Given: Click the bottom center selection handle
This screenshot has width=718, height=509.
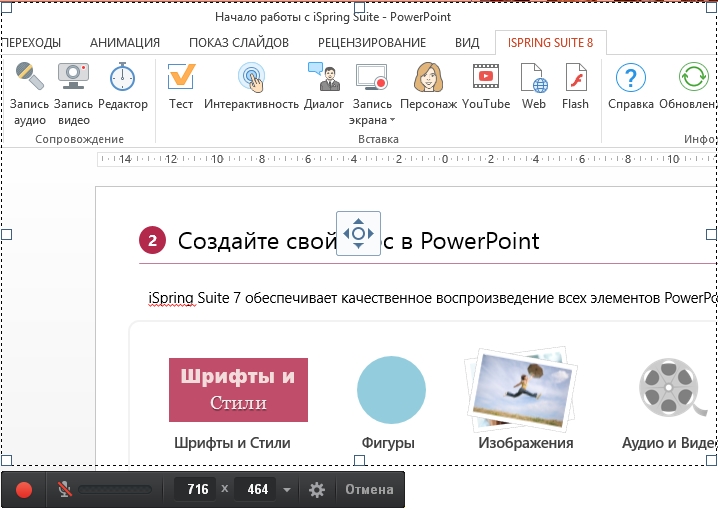Looking at the screenshot, I should tap(359, 460).
